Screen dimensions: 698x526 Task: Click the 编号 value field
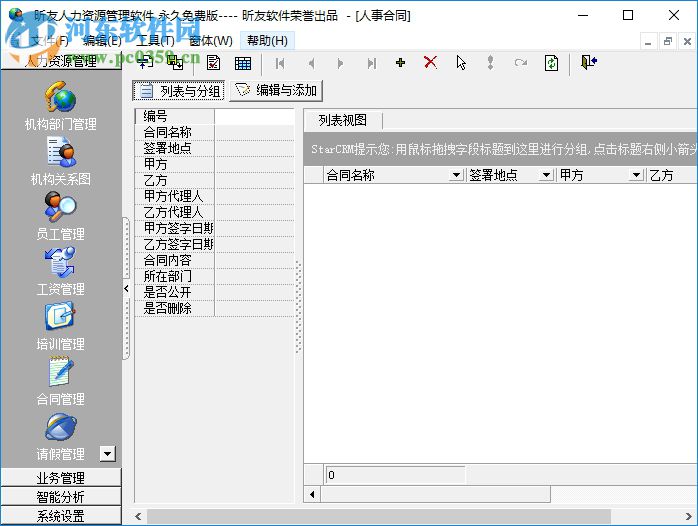click(x=254, y=116)
